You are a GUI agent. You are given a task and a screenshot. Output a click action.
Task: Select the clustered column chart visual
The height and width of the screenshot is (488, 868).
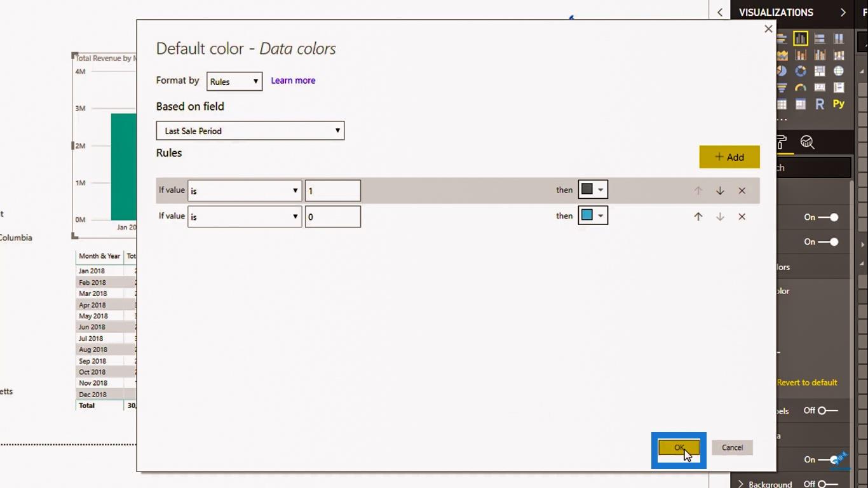pos(801,39)
